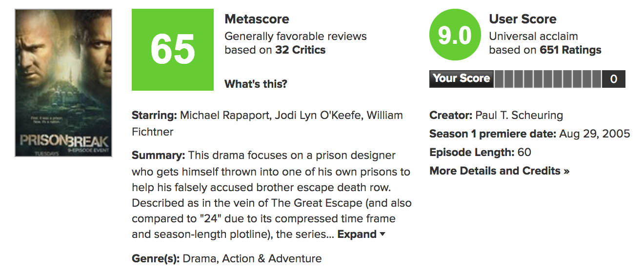Viewport: 644px width, 274px height.
Task: Click the Metascore heading
Action: click(x=257, y=19)
